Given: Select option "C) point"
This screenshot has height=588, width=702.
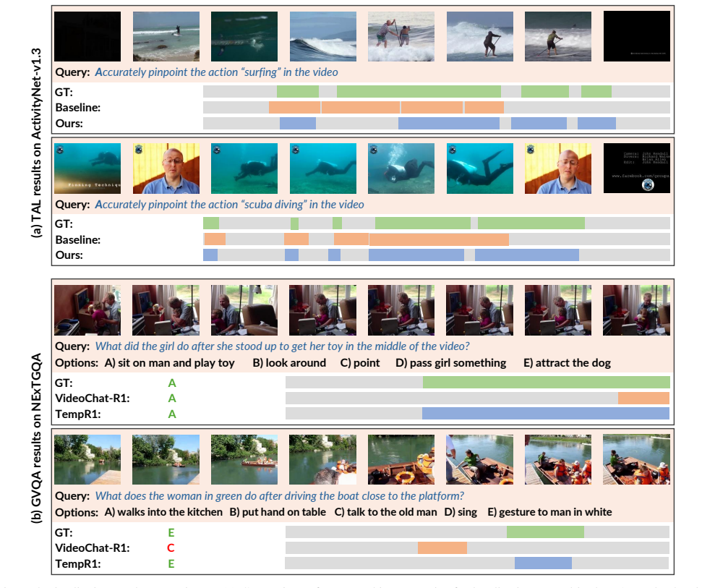Looking at the screenshot, I should pyautogui.click(x=360, y=363).
